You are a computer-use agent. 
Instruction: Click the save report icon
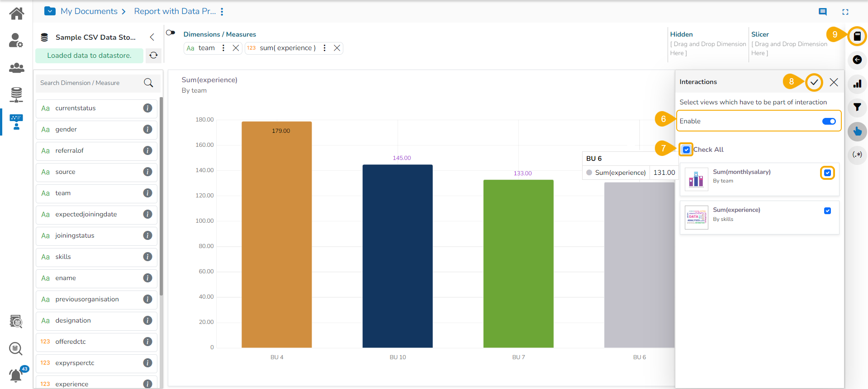tap(857, 36)
